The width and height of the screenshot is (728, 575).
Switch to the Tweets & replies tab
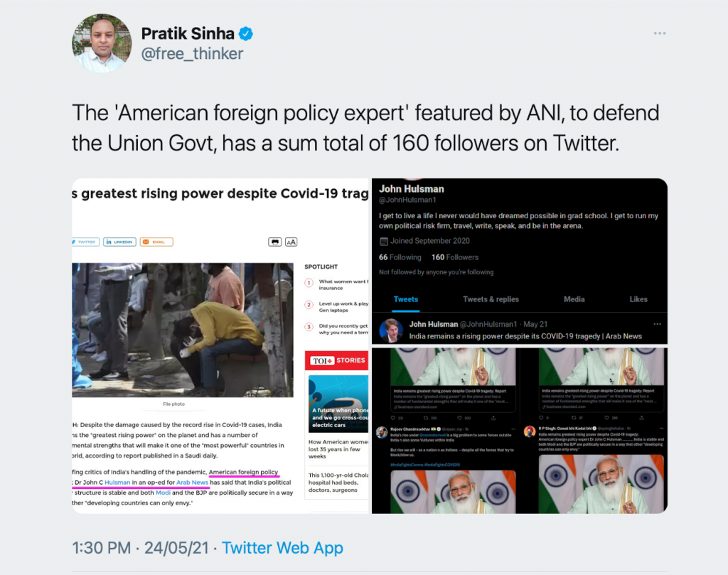tap(491, 299)
